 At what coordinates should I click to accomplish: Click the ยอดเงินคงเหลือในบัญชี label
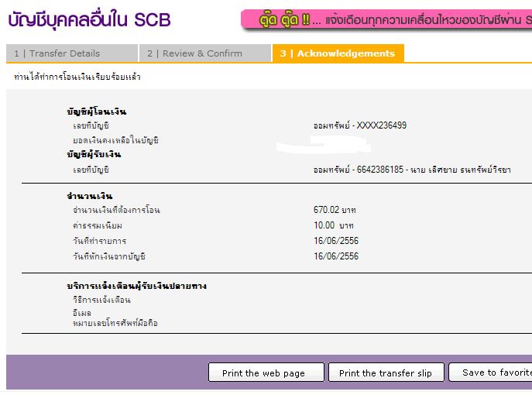(x=115, y=140)
